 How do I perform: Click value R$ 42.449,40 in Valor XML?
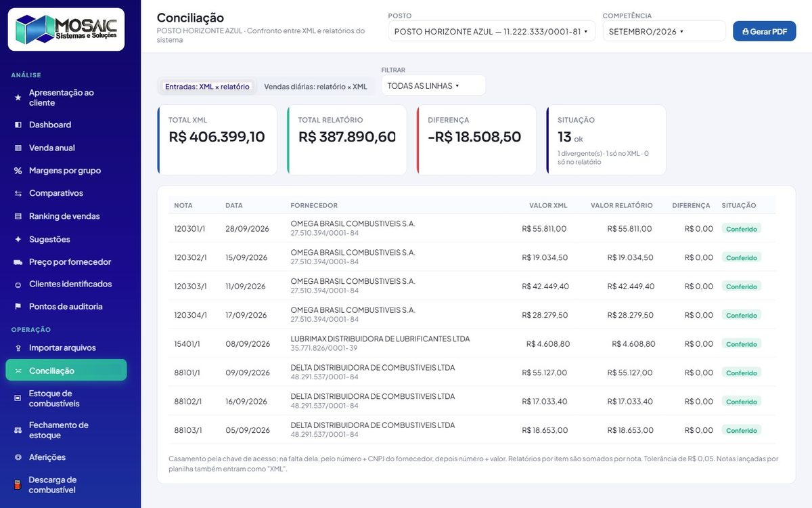click(545, 287)
